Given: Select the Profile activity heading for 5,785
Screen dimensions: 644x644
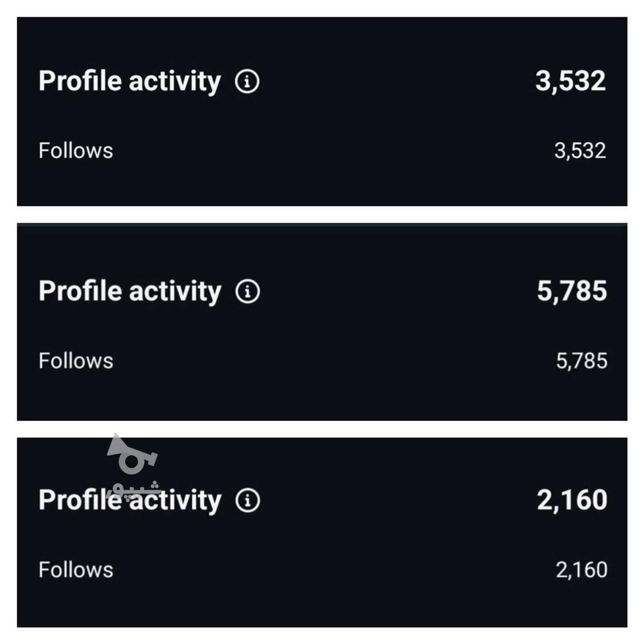Looking at the screenshot, I should tap(129, 291).
